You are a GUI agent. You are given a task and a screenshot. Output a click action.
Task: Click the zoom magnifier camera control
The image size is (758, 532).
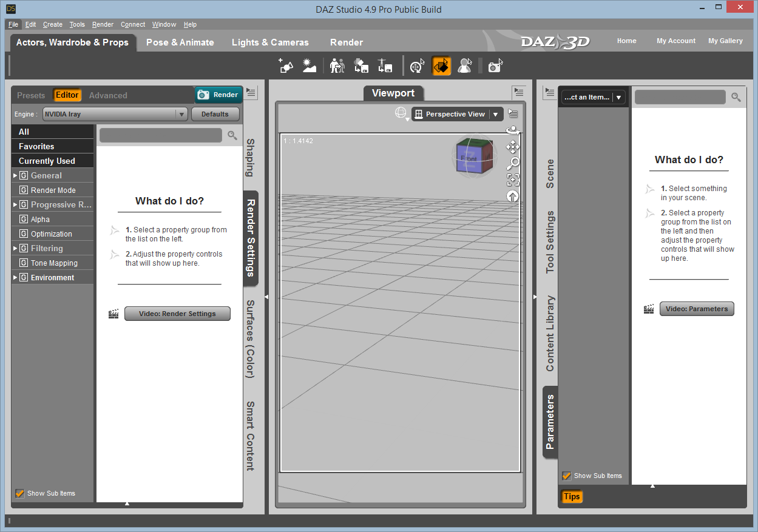tap(513, 163)
